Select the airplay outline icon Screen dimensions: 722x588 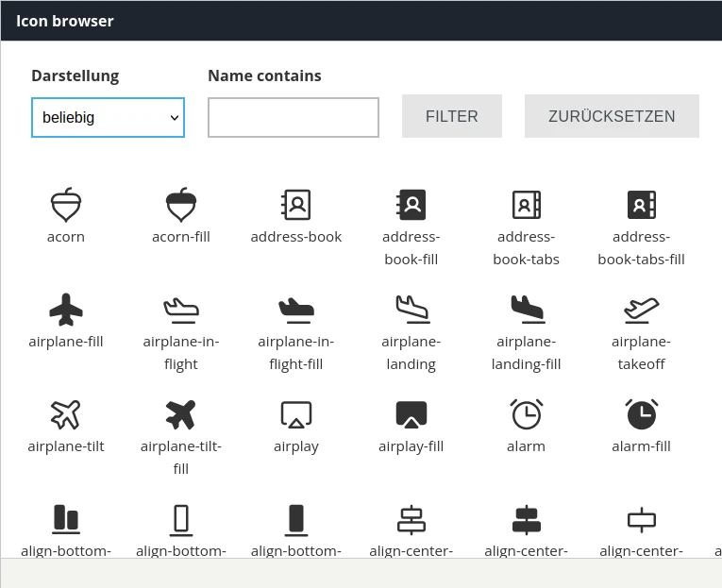(296, 414)
